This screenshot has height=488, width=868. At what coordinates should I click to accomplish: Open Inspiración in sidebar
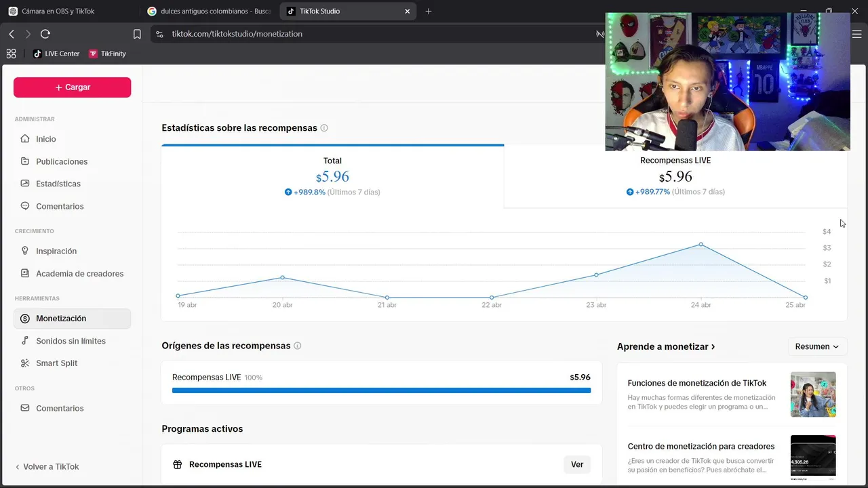pos(72,251)
